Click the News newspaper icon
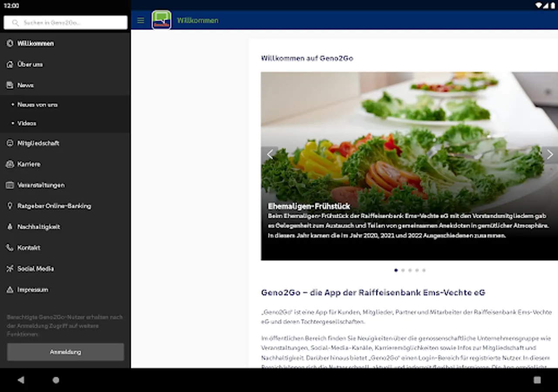This screenshot has height=392, width=558. [10, 85]
